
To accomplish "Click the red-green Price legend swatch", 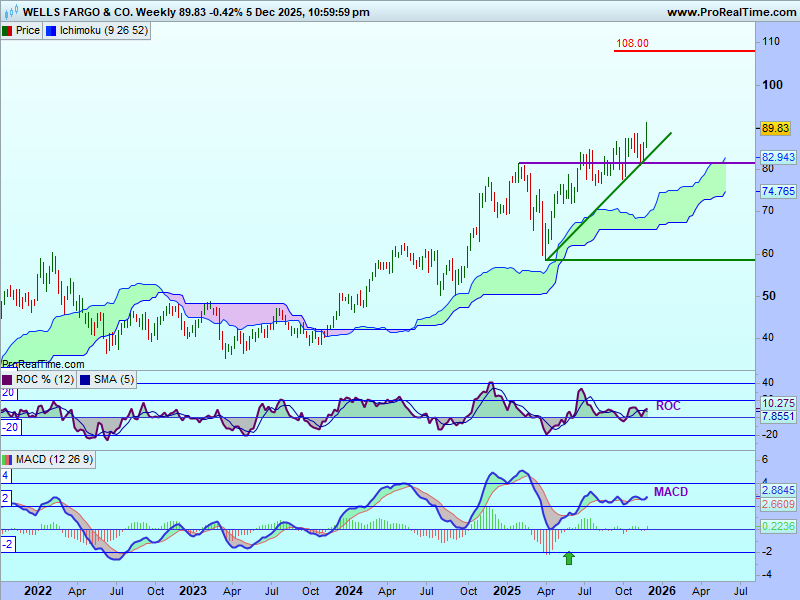I will click(x=8, y=30).
